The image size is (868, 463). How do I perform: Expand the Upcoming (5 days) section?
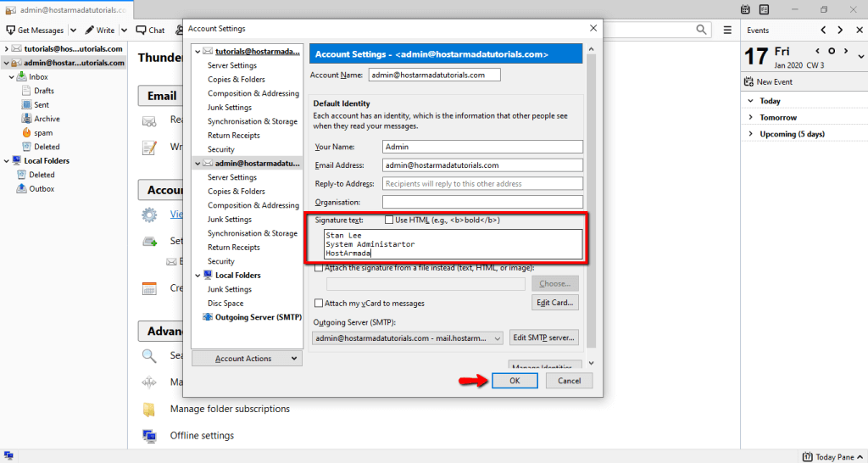click(x=751, y=134)
